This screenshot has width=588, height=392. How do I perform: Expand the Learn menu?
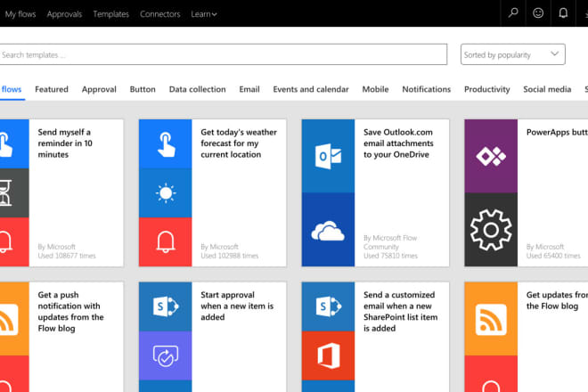pyautogui.click(x=204, y=14)
